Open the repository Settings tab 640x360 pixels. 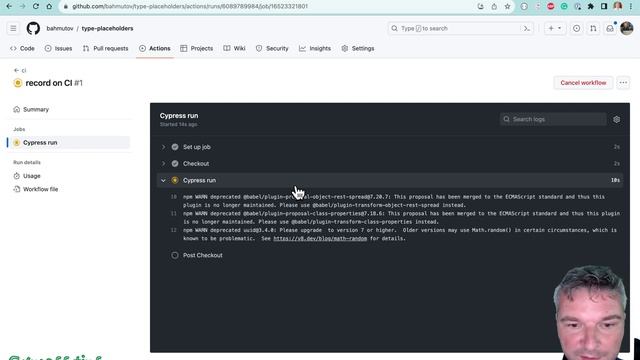coord(358,48)
